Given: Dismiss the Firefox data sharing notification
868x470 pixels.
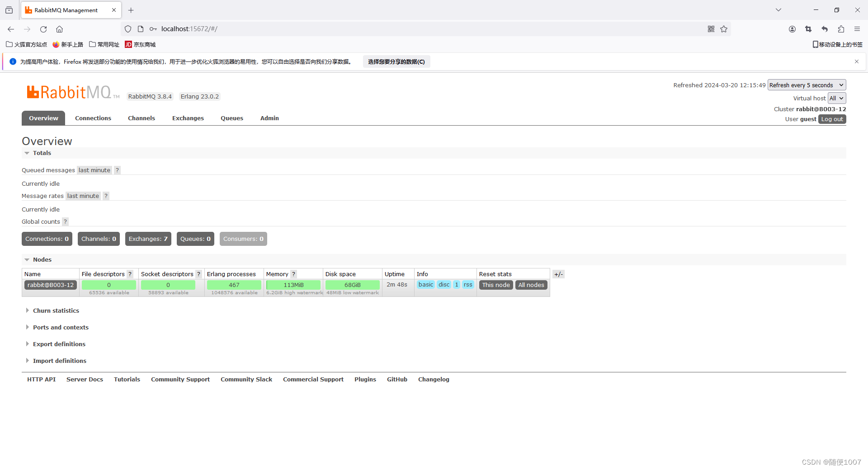Looking at the screenshot, I should click(857, 61).
